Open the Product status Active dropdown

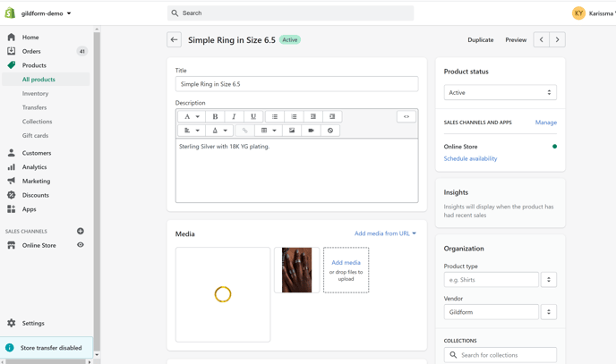click(500, 93)
